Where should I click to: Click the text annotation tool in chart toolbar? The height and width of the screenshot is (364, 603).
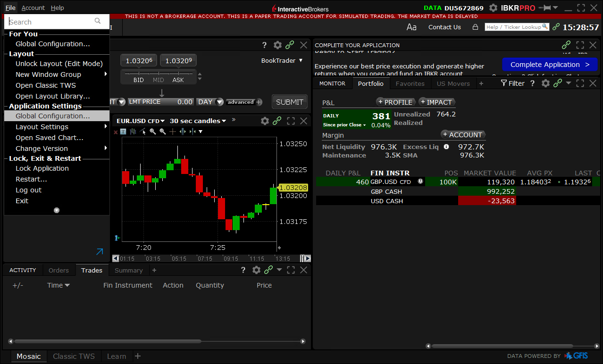pyautogui.click(x=123, y=132)
